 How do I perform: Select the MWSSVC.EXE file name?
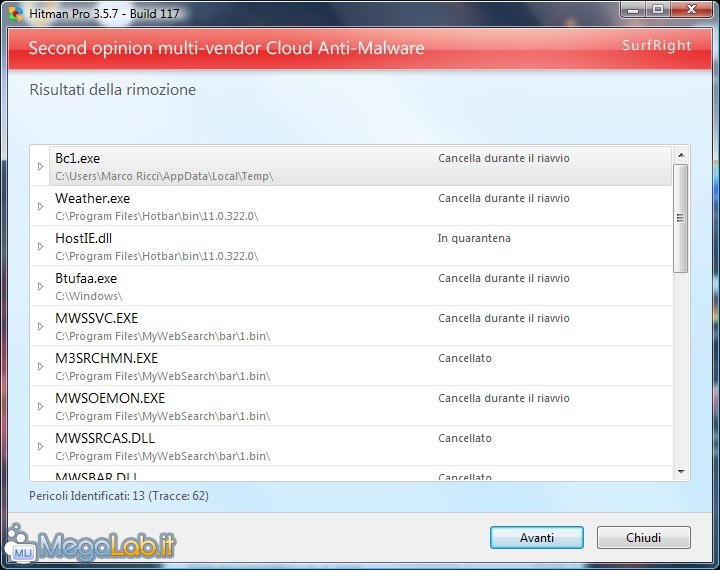coord(96,318)
